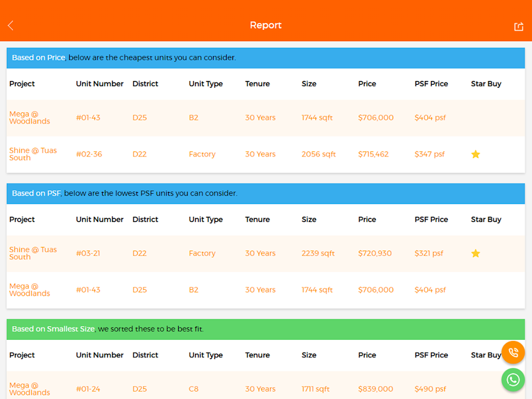Open WhatsApp chat via green button
The image size is (532, 399).
(513, 380)
